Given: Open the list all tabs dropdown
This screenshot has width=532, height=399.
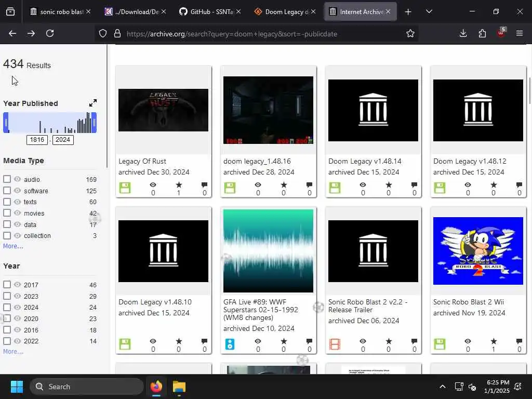Looking at the screenshot, I should point(429,11).
